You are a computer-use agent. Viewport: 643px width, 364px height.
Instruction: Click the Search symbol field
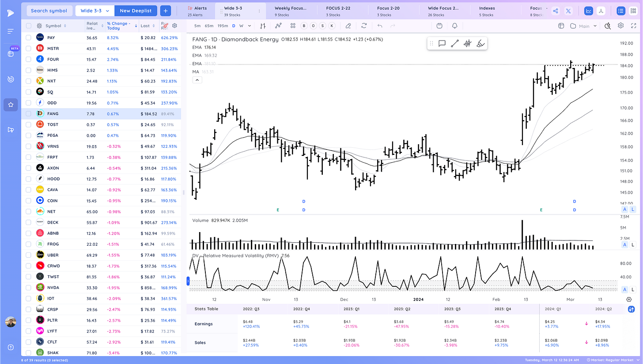49,11
